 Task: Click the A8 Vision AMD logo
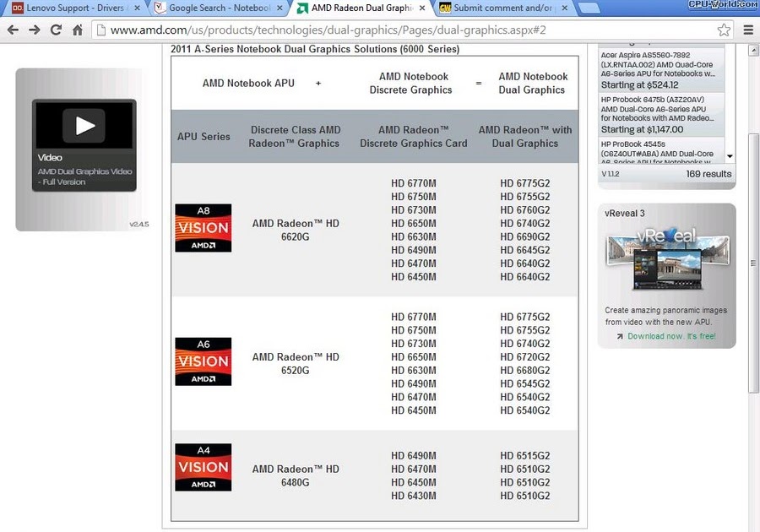tap(203, 228)
